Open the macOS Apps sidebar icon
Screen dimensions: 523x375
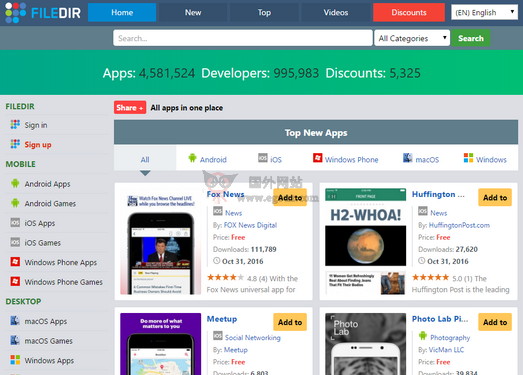click(x=15, y=321)
